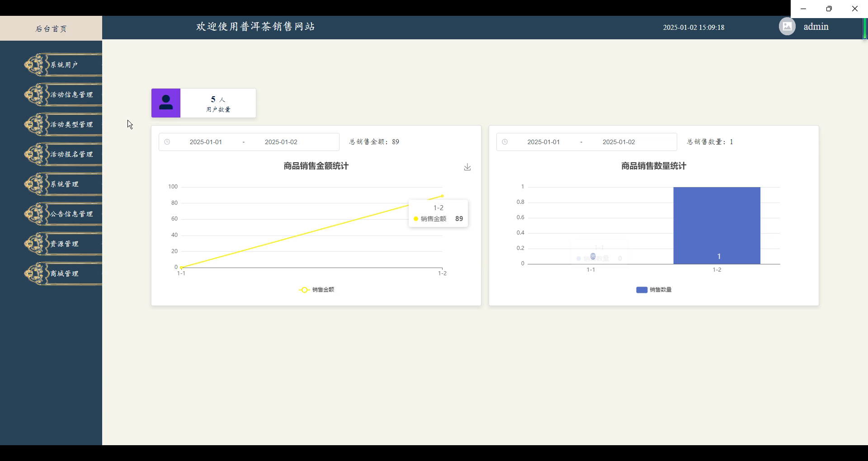
Task: Click the 欢迎使用普洱茶销售网站 header title
Action: pyautogui.click(x=255, y=27)
